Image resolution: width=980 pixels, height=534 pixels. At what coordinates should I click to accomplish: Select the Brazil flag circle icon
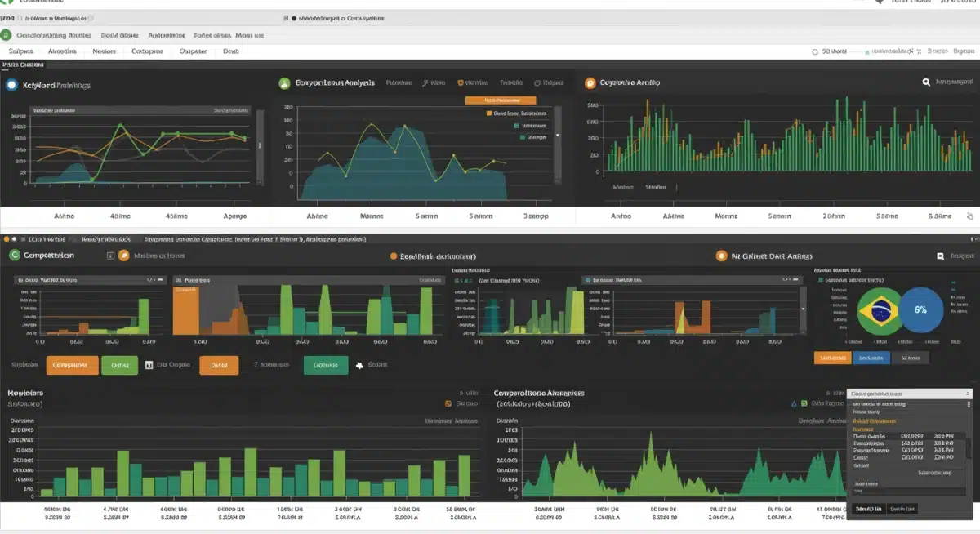point(880,311)
